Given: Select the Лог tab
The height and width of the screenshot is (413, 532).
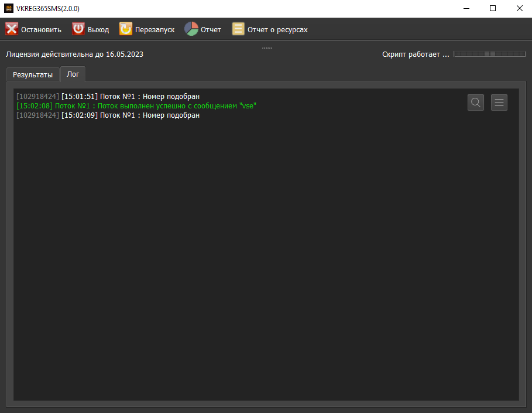Looking at the screenshot, I should click(x=73, y=74).
